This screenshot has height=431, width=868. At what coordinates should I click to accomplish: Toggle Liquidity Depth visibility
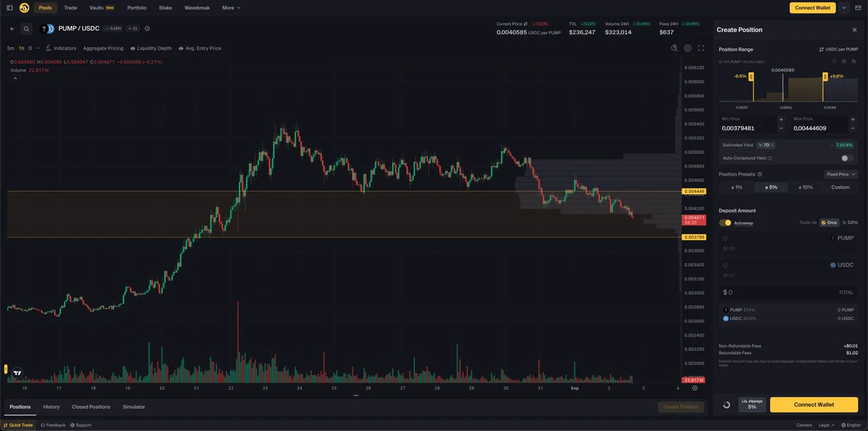tap(151, 48)
